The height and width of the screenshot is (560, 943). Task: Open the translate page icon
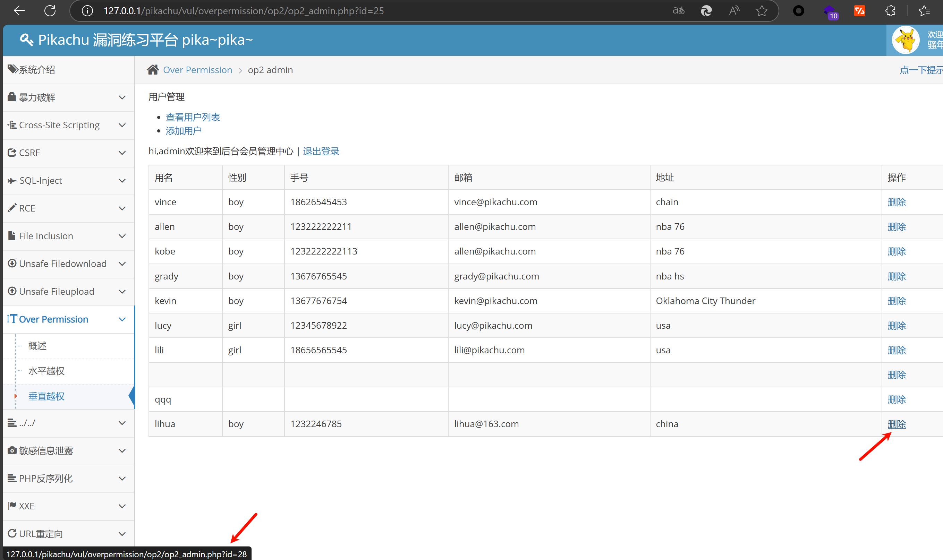click(x=679, y=10)
